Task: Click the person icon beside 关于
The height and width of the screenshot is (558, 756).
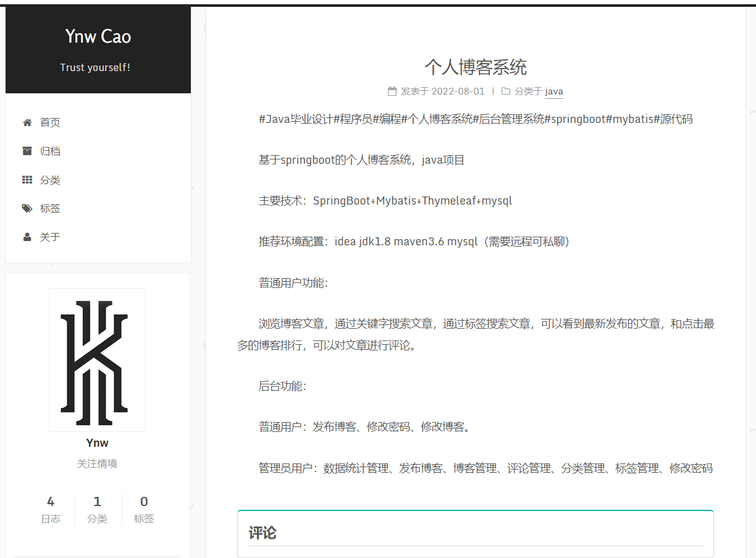Action: (27, 237)
